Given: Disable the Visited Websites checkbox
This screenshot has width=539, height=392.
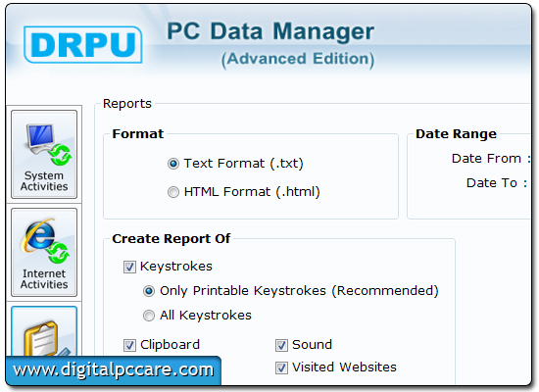Looking at the screenshot, I should 281,367.
